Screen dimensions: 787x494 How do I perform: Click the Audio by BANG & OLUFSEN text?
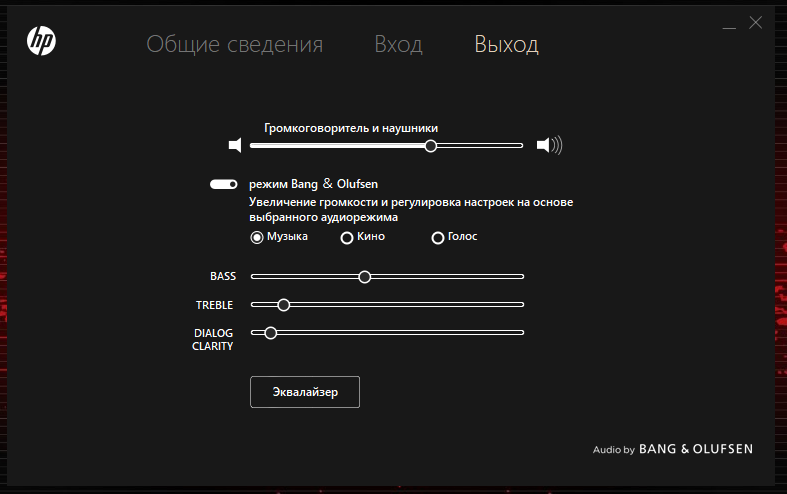673,449
